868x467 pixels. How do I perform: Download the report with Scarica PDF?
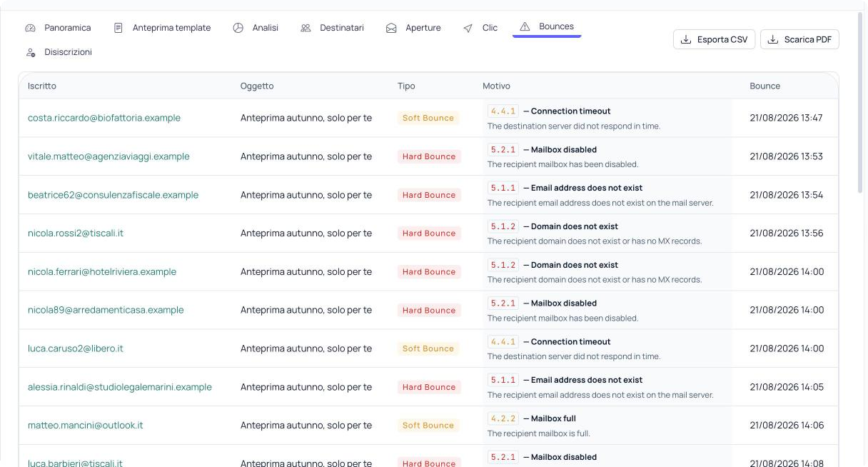coord(799,39)
